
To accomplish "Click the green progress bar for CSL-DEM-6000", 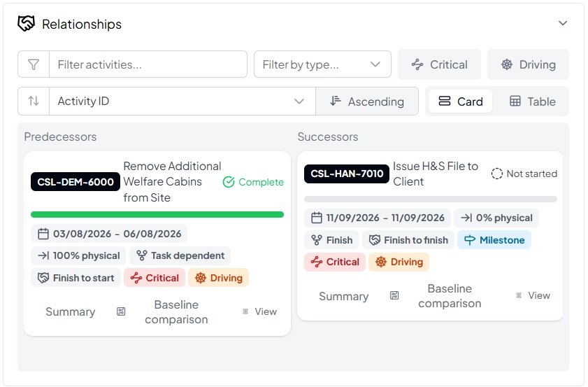I will tap(157, 214).
